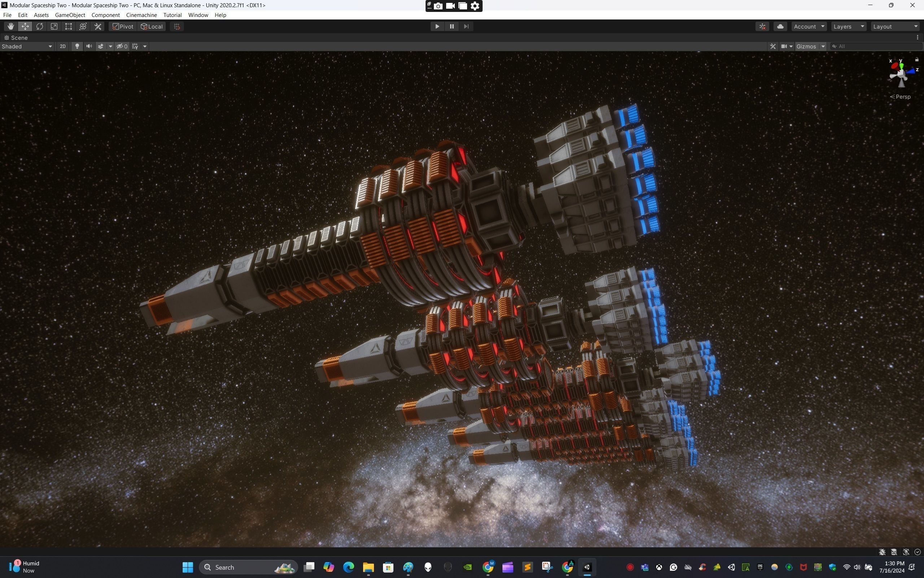Toggle scene audio speaker button
Image resolution: width=924 pixels, height=578 pixels.
pos(89,46)
